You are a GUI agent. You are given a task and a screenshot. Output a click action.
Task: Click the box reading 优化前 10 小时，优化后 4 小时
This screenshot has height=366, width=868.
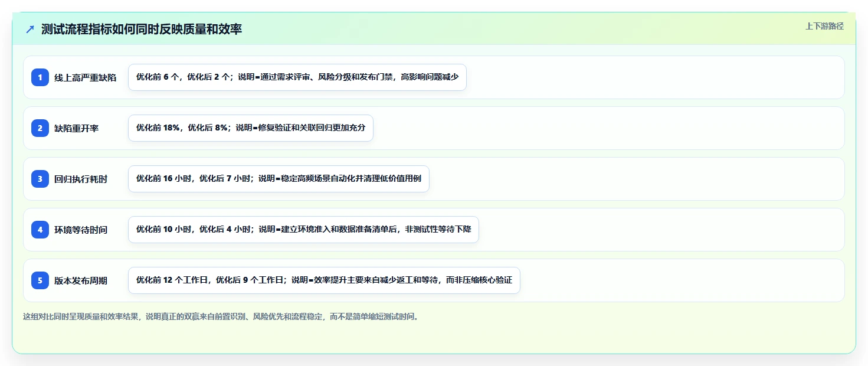[x=303, y=230]
